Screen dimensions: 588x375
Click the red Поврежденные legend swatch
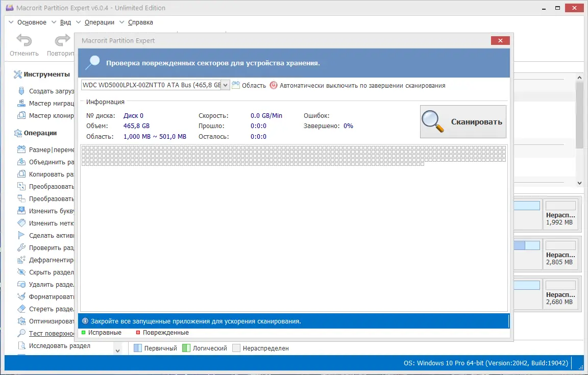point(138,332)
